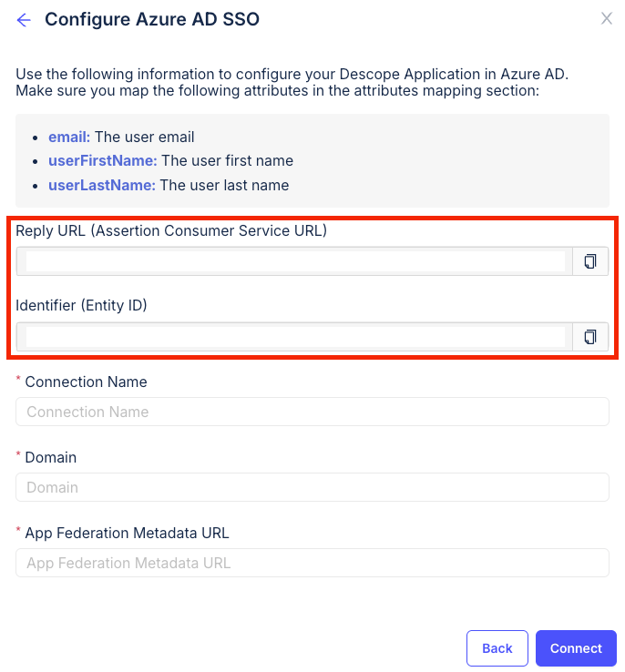Click the Connection Name field label
625x672 pixels.
tap(86, 382)
